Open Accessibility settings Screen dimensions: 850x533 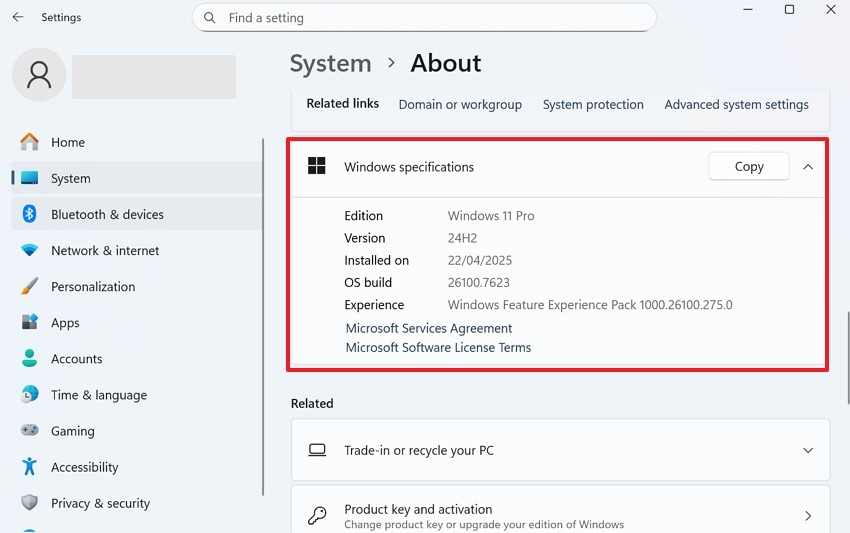coord(137,467)
